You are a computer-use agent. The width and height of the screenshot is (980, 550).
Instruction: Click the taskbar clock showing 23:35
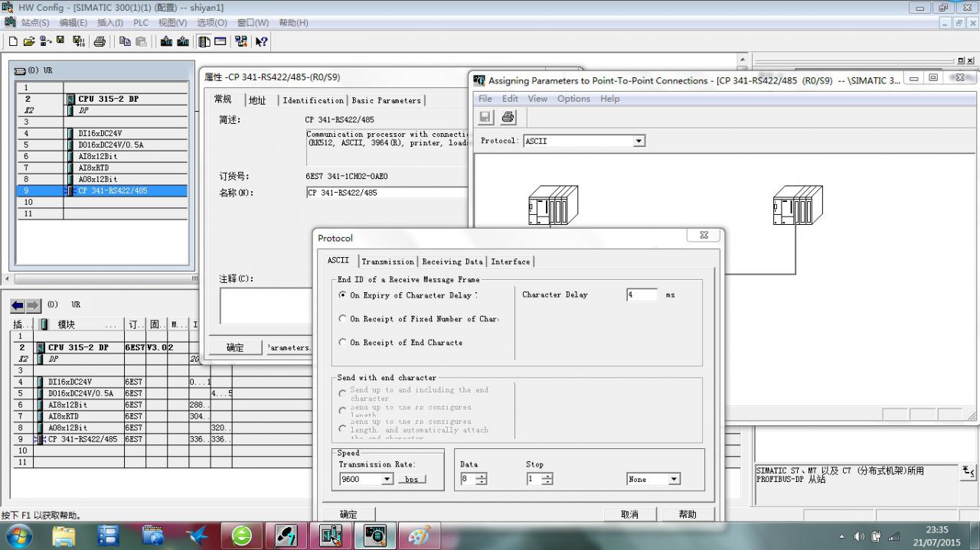(x=936, y=529)
